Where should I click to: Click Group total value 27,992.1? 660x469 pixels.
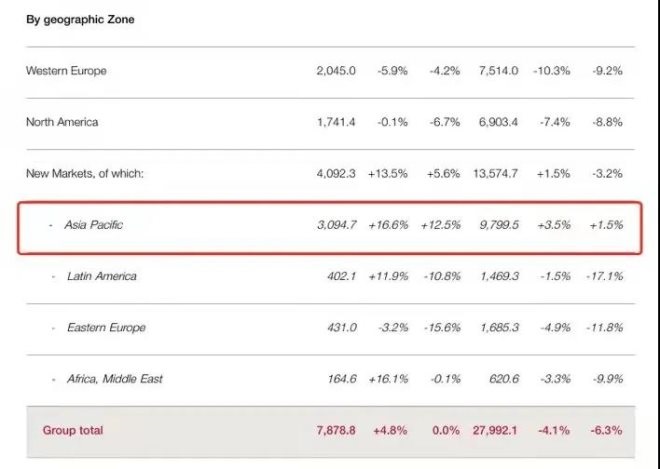click(x=495, y=430)
